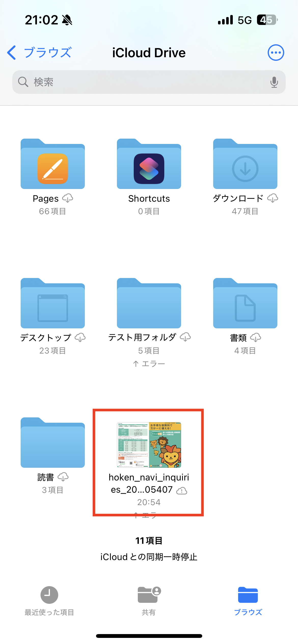Image resolution: width=298 pixels, height=644 pixels.
Task: Open the 読書 folder
Action: click(x=53, y=443)
